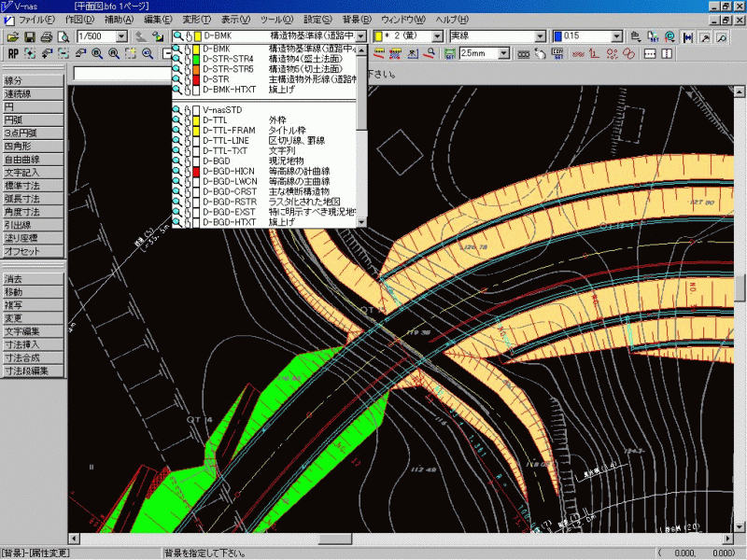Click the printer icon in toolbar
This screenshot has width=747, height=560.
pyautogui.click(x=46, y=36)
